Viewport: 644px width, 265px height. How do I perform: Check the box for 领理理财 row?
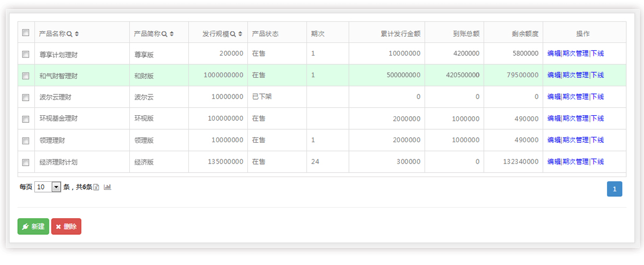tap(25, 141)
